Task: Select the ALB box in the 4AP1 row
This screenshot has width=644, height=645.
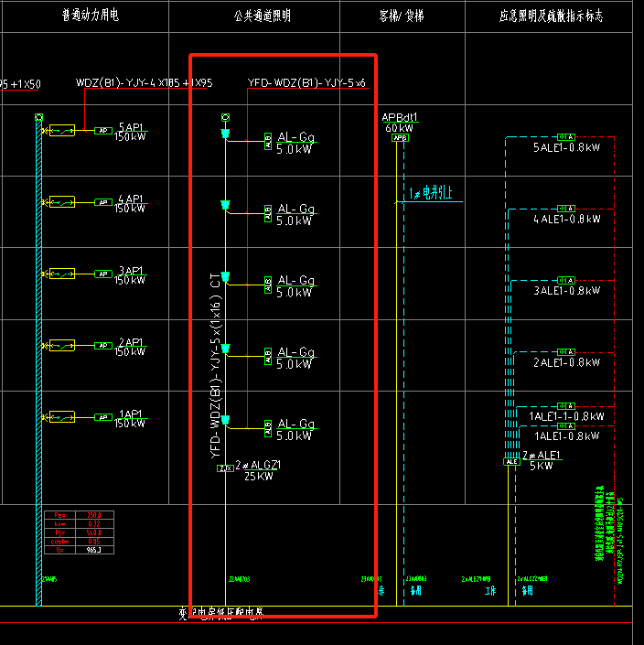Action: point(268,213)
